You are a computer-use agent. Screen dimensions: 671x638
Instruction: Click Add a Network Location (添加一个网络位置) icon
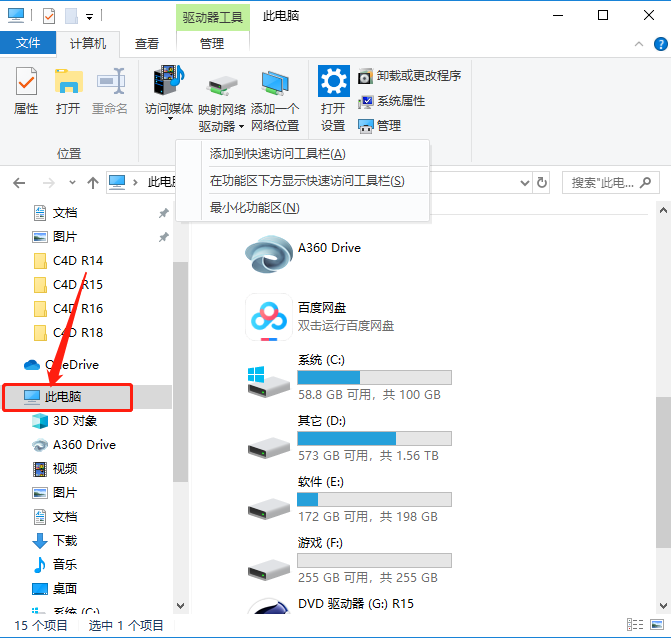pyautogui.click(x=275, y=83)
